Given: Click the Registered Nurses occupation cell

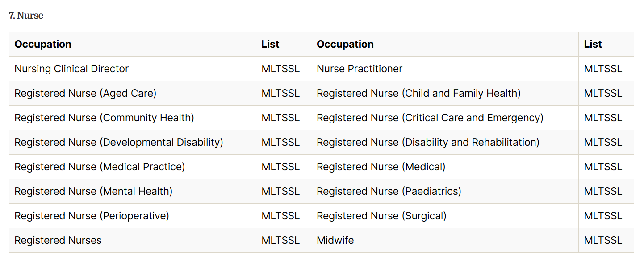Looking at the screenshot, I should 58,240.
